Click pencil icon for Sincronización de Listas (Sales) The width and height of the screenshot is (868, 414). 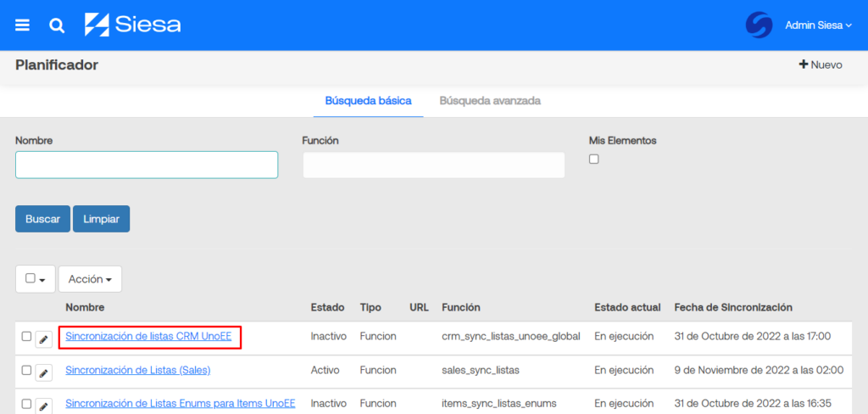pos(44,372)
